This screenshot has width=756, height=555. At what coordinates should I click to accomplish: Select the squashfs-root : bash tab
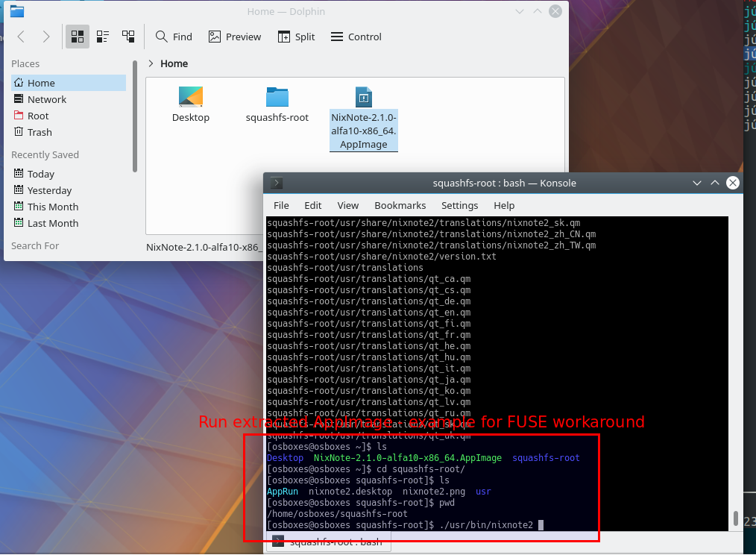click(328, 542)
